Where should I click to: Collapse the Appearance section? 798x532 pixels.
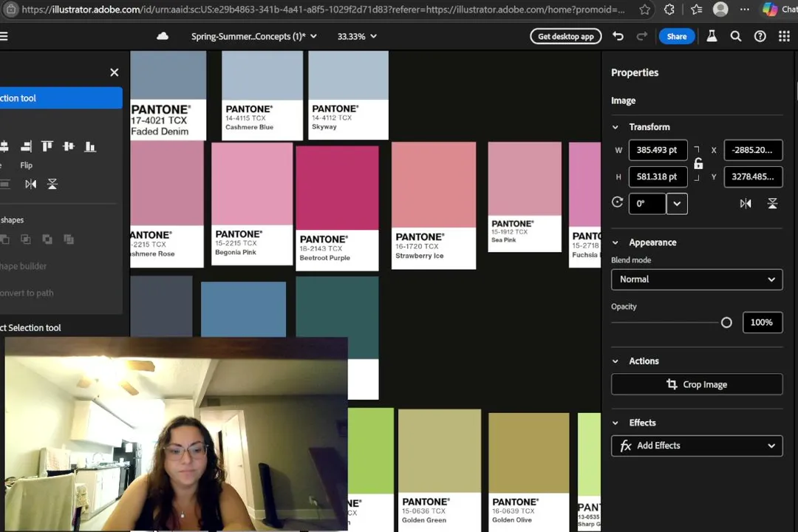pyautogui.click(x=615, y=243)
